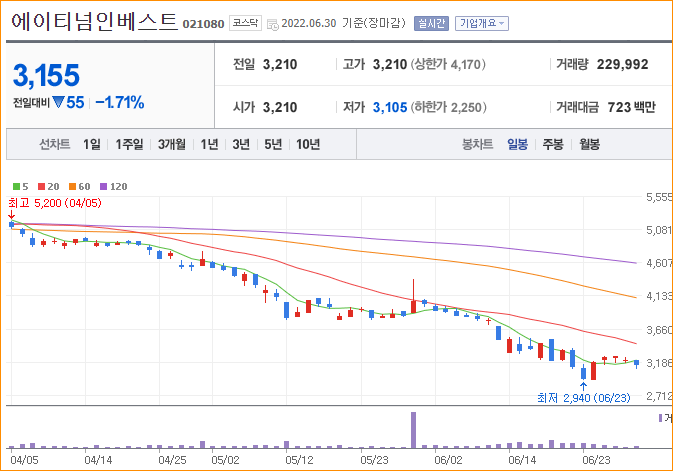Click the calendar icon beside the date 2022.06.30

(273, 24)
